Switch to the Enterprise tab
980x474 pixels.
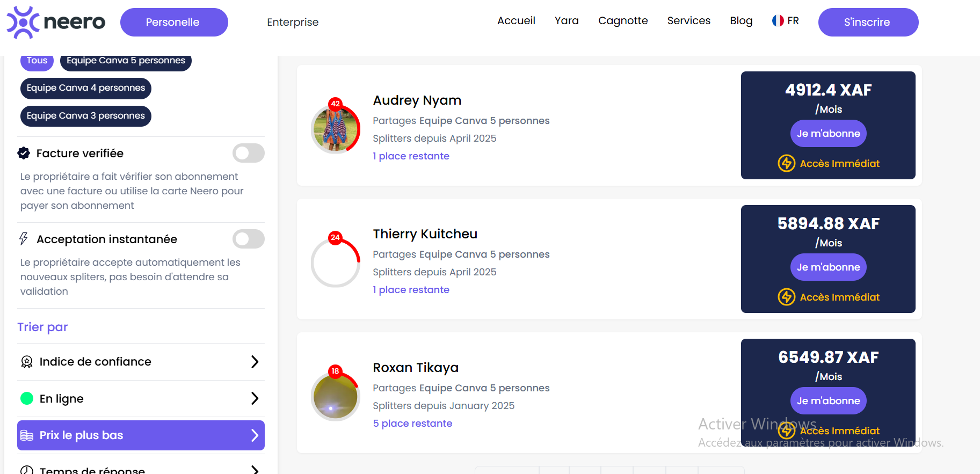[293, 22]
